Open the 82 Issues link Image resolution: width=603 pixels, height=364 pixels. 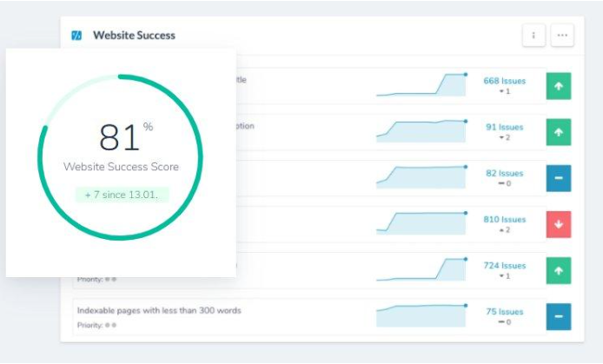coord(505,173)
